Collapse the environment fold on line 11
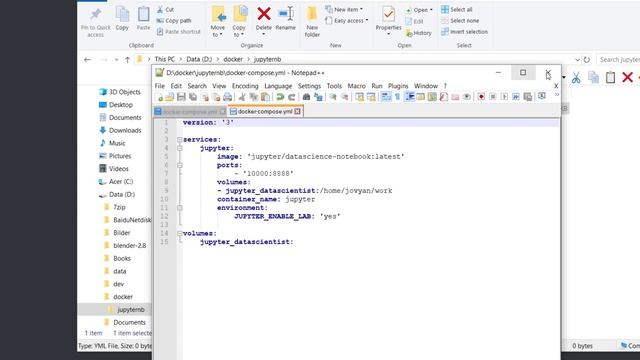Image resolution: width=640 pixels, height=360 pixels. (180, 208)
